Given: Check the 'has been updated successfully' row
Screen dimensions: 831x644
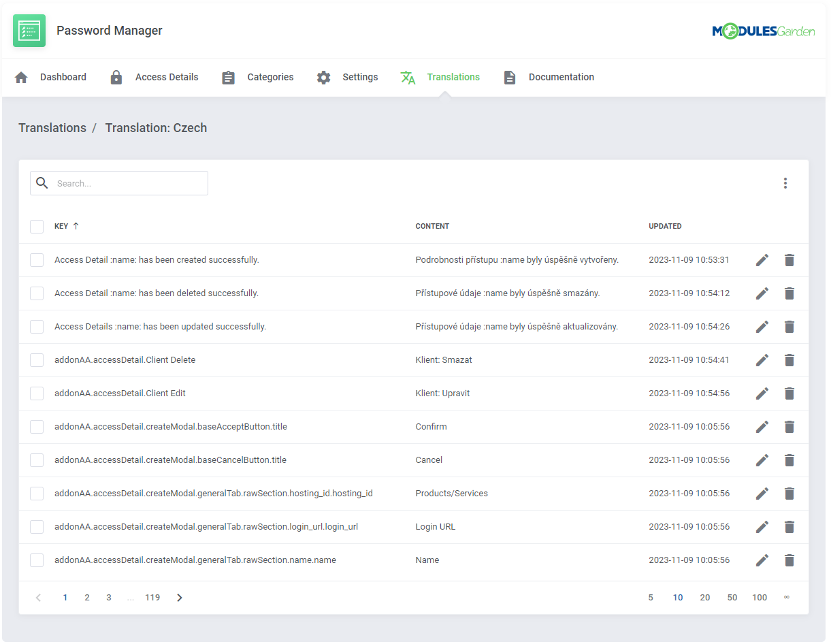Looking at the screenshot, I should coord(37,327).
